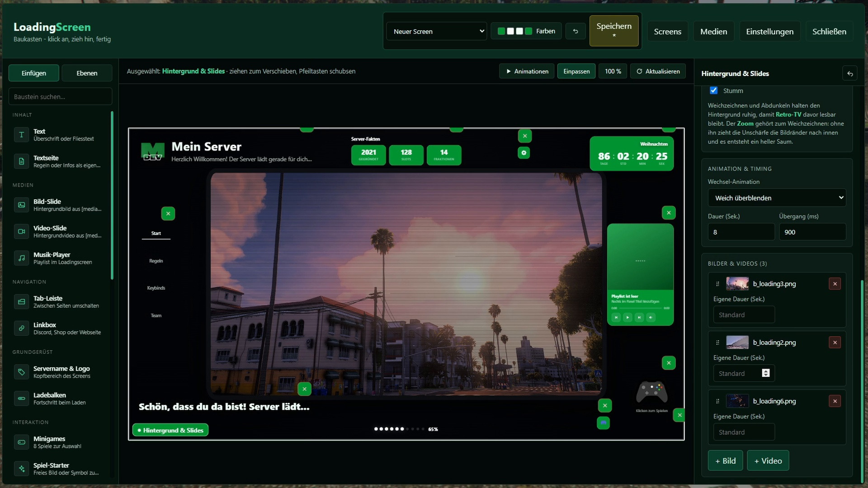Viewport: 868px width, 488px height.
Task: Click the Dauer (Sek.) field showing 8
Action: click(741, 232)
